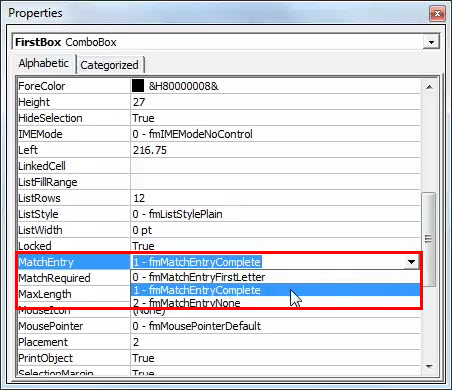Collapse the MatchEntry dropdown arrow
Screen dimensions: 452x390
coord(411,262)
